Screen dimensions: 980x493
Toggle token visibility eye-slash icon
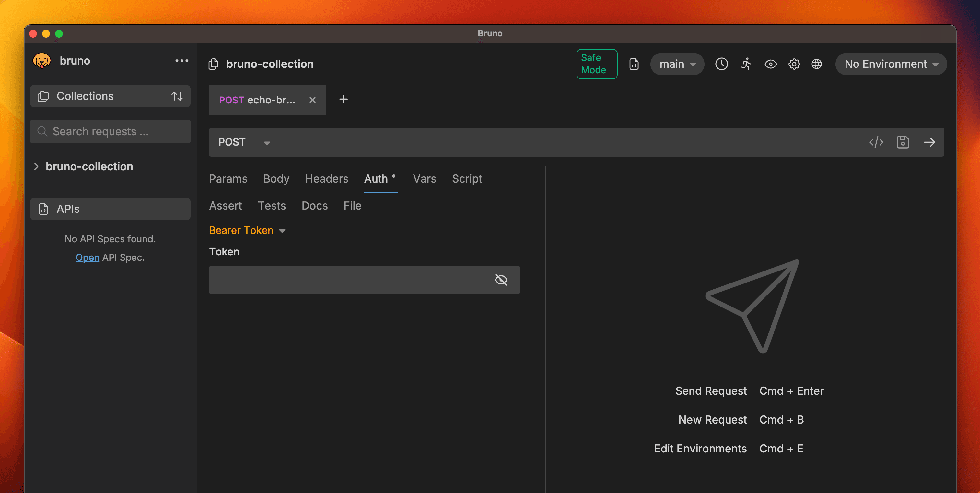tap(501, 280)
